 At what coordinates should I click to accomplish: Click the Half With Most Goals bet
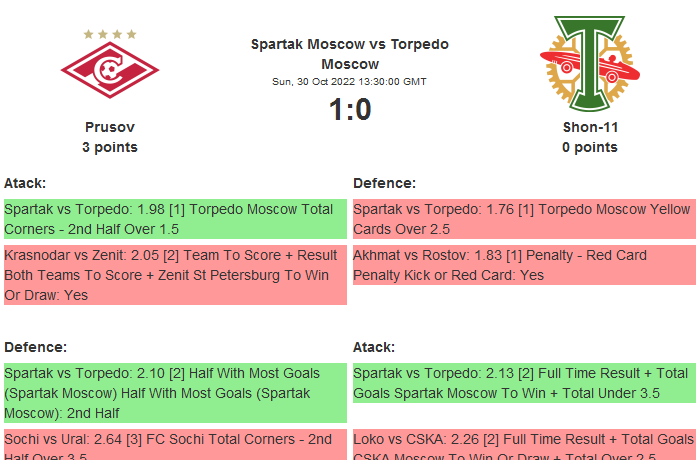[x=175, y=392]
